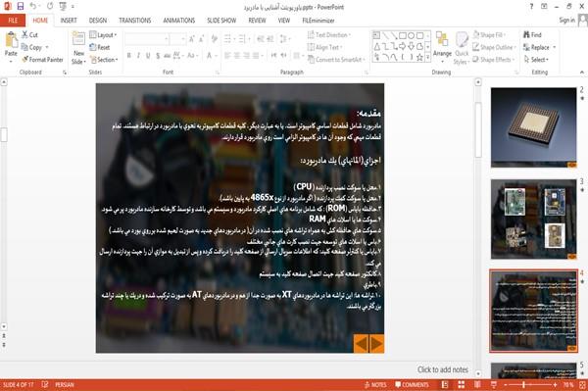Click the orange next-arrow button on slide
The image size is (588, 391).
click(x=376, y=343)
